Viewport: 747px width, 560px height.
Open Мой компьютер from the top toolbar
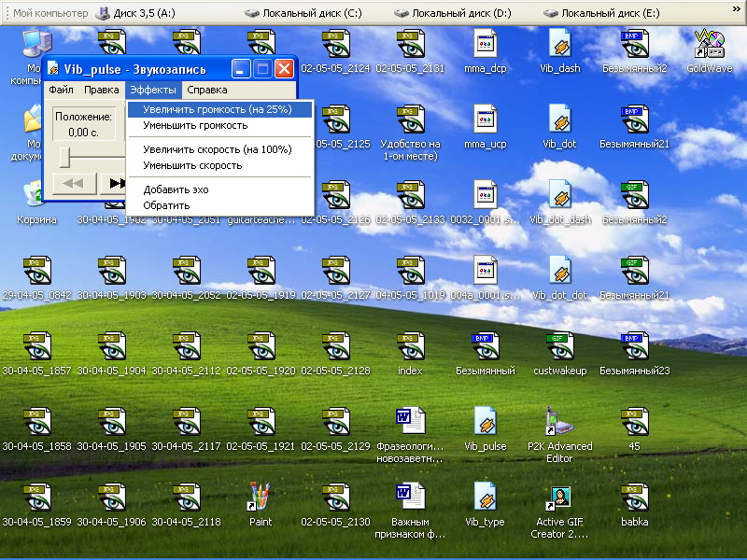click(50, 13)
